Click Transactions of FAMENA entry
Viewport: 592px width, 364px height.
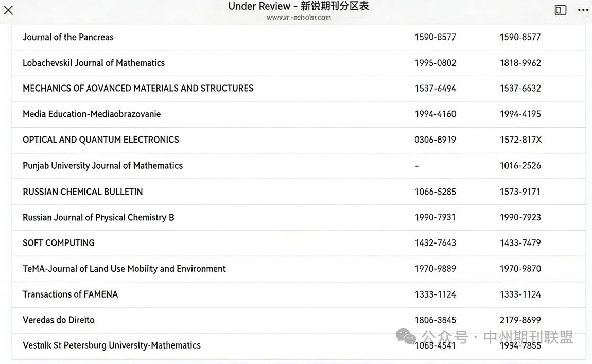(x=70, y=294)
